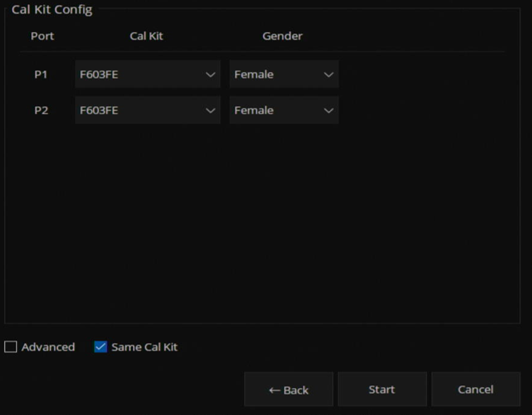Click the chevron arrow on P2 Cal Kit dropdown

[x=210, y=110]
